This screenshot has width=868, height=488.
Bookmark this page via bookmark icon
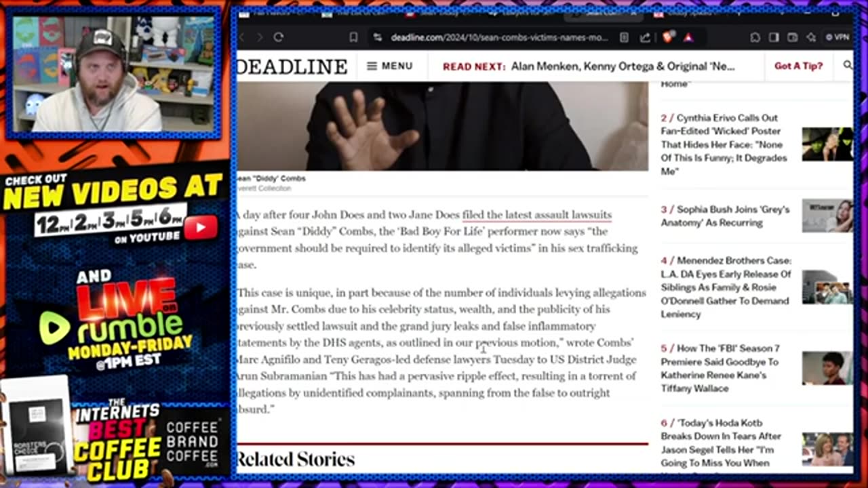pyautogui.click(x=353, y=37)
